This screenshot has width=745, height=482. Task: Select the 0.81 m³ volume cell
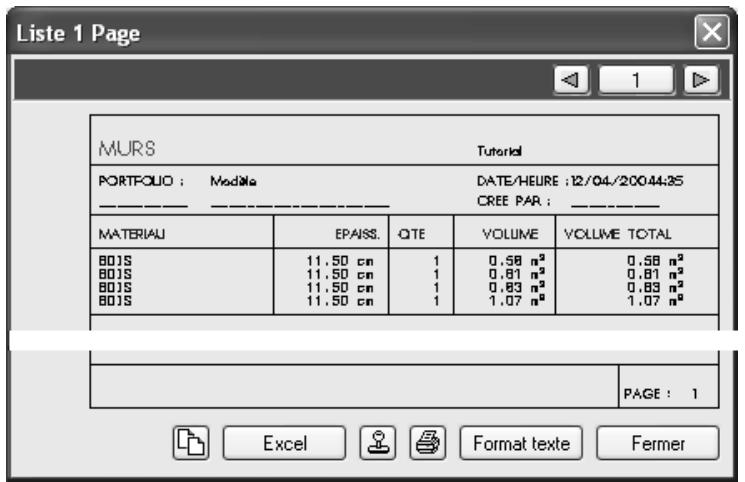(x=516, y=274)
